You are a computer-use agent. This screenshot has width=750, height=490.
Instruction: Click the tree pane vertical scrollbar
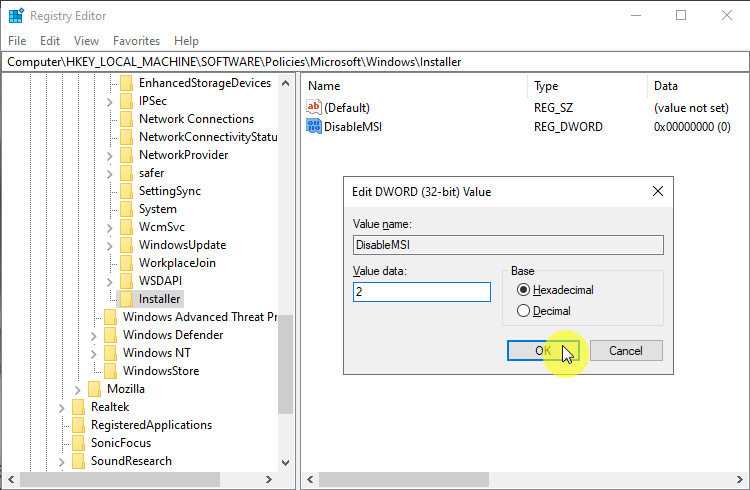click(x=285, y=360)
